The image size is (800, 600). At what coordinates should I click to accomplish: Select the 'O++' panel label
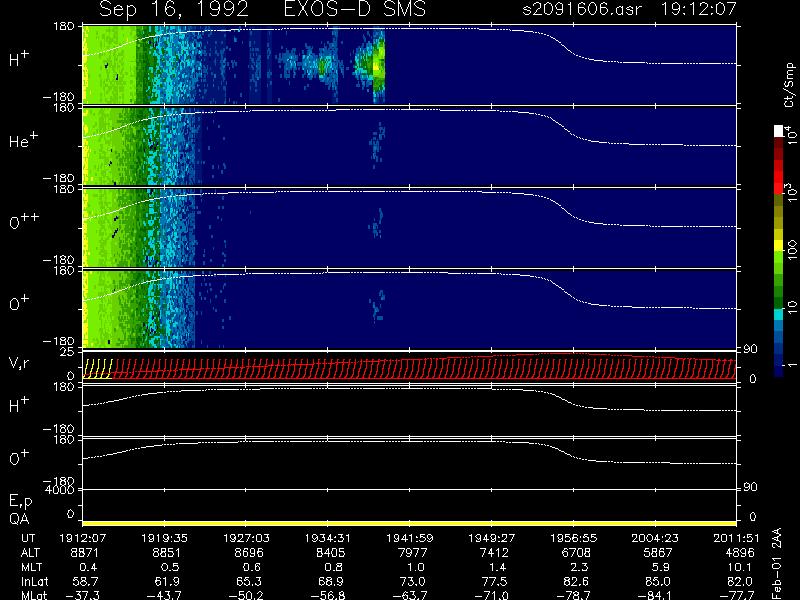pyautogui.click(x=24, y=221)
